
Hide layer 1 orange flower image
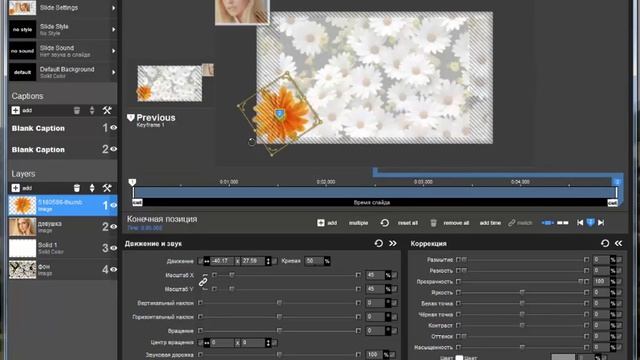pyautogui.click(x=113, y=205)
